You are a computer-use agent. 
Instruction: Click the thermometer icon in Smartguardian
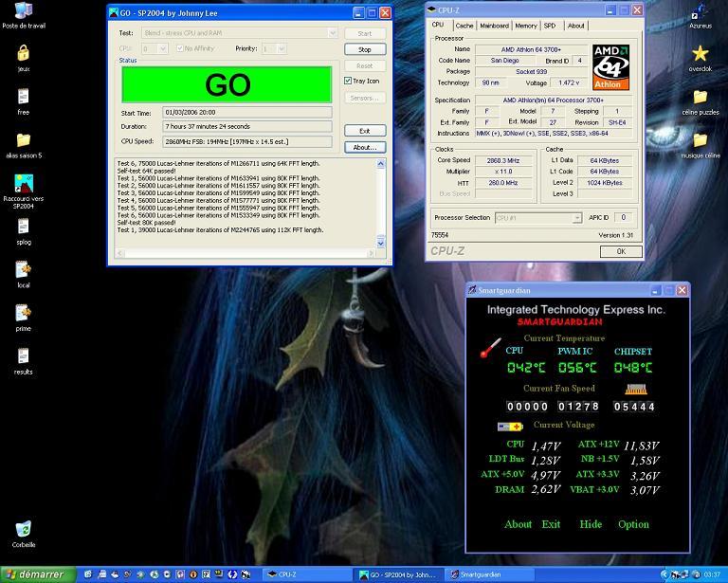tap(491, 347)
